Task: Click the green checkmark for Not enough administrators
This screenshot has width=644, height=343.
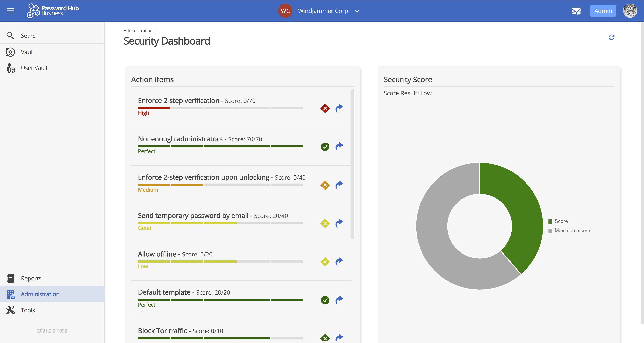Action: click(325, 147)
